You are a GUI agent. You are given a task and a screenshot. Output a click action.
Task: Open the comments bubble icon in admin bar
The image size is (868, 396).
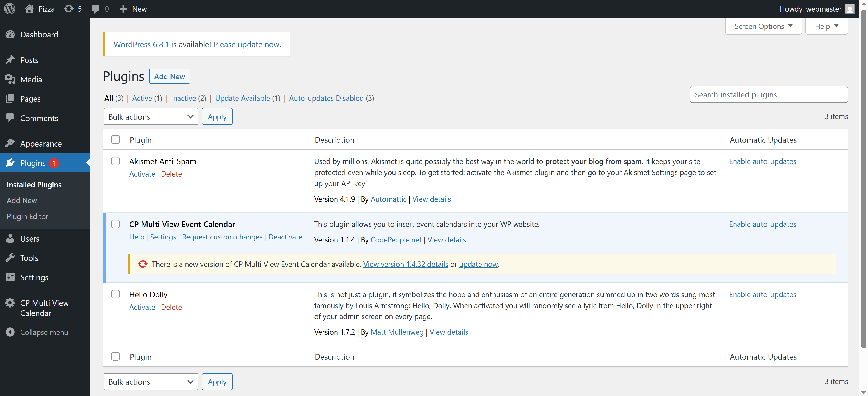click(96, 9)
